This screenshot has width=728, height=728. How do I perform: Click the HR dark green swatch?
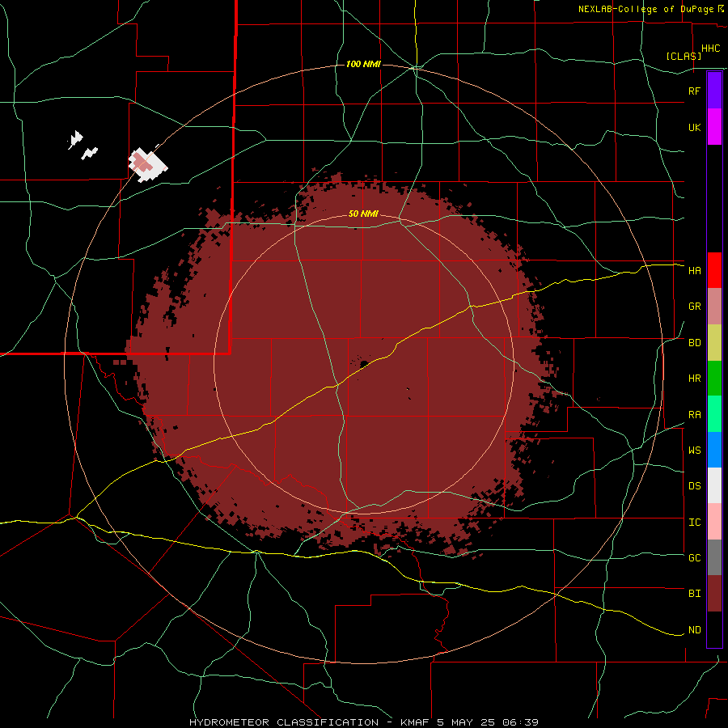[x=714, y=379]
